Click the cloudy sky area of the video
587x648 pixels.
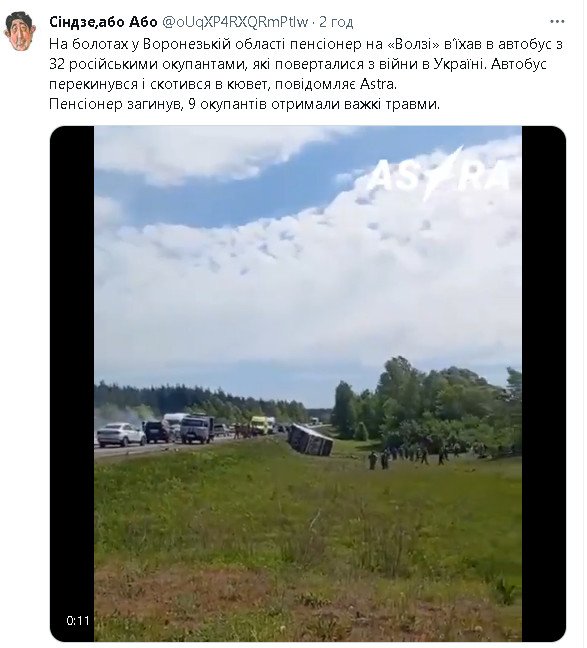[x=308, y=256]
